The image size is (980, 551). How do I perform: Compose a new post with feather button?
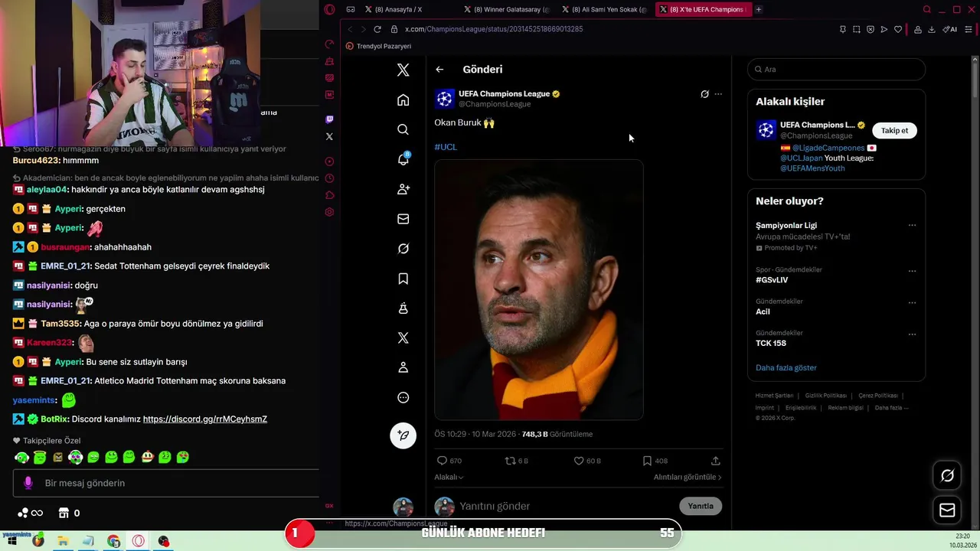pyautogui.click(x=403, y=435)
